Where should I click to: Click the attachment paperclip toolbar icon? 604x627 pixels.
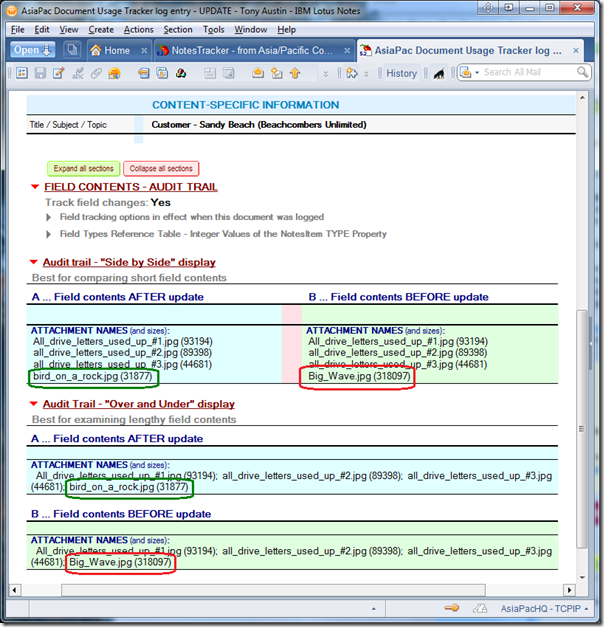pyautogui.click(x=97, y=73)
